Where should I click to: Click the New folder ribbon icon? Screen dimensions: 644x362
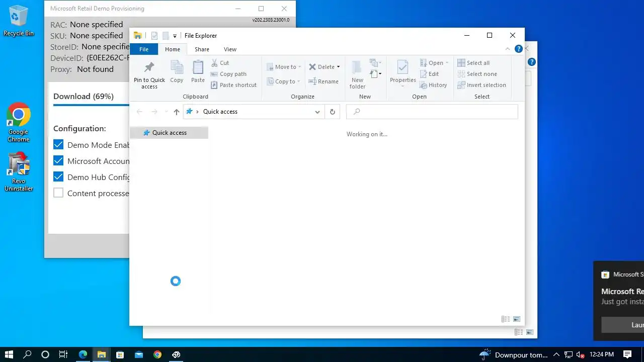[357, 67]
